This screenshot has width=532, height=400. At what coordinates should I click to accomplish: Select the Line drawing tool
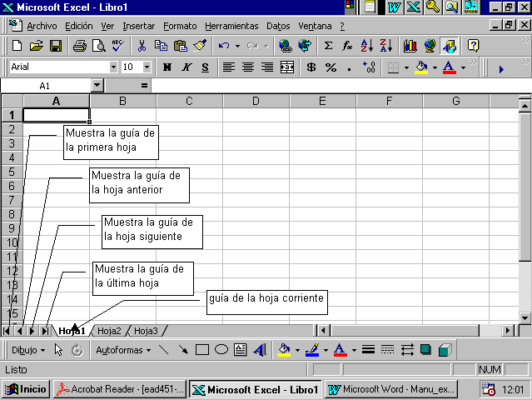(164, 350)
